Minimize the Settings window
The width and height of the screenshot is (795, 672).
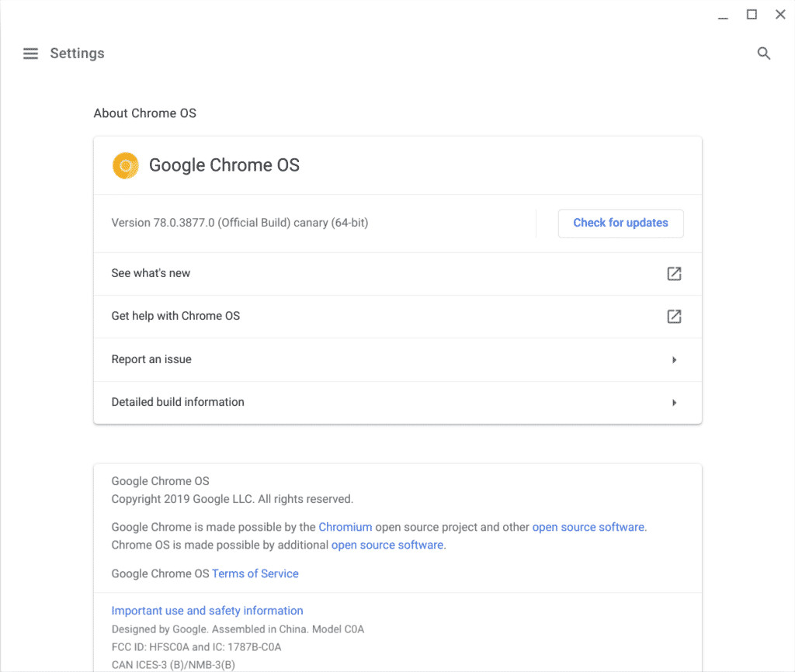pyautogui.click(x=723, y=15)
